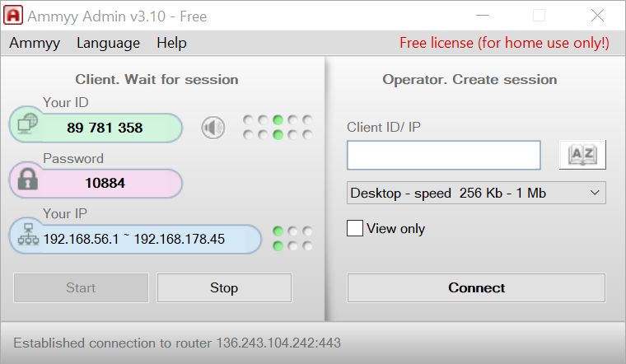
Task: Open the contact book AZ icon
Action: click(x=582, y=155)
